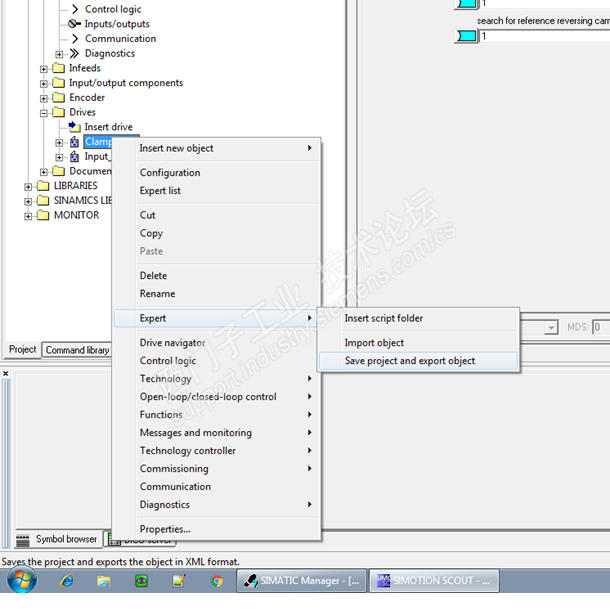The width and height of the screenshot is (610, 616).
Task: Open Technology controller submenu
Action: (x=217, y=451)
